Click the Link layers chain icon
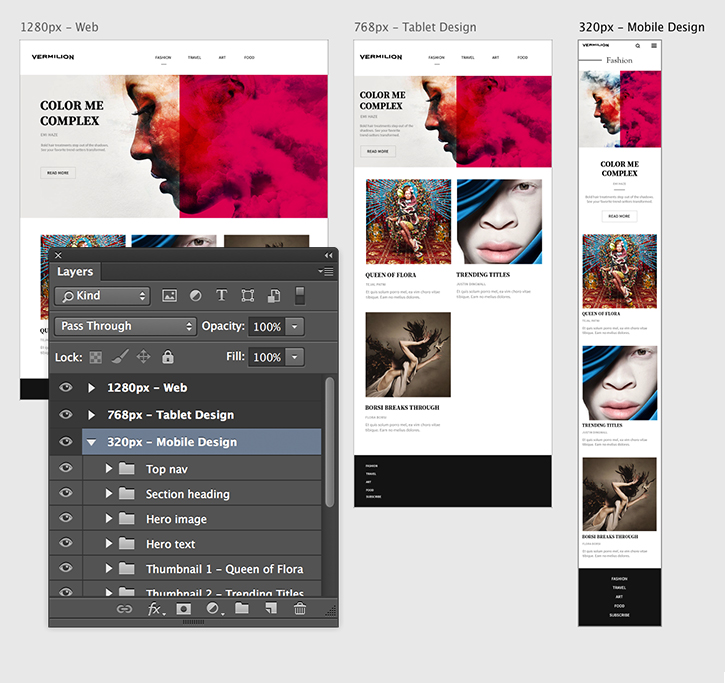Viewport: 725px width, 683px height. click(124, 609)
